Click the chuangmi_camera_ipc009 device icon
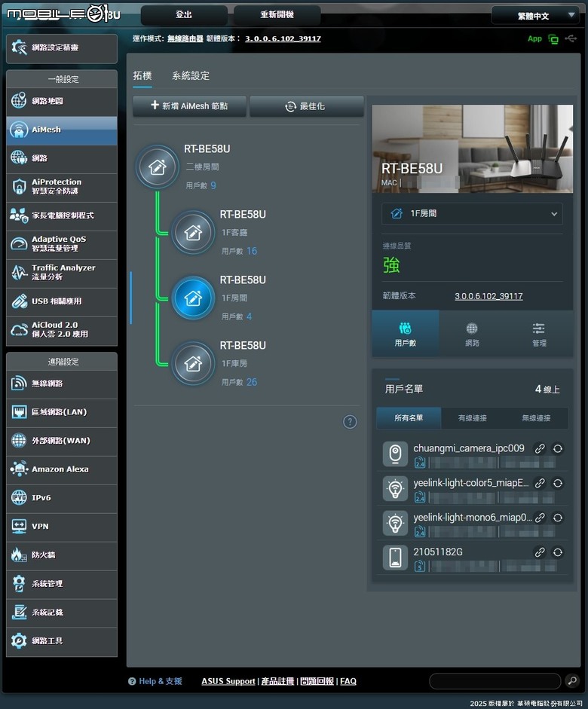588x709 pixels. pyautogui.click(x=395, y=454)
